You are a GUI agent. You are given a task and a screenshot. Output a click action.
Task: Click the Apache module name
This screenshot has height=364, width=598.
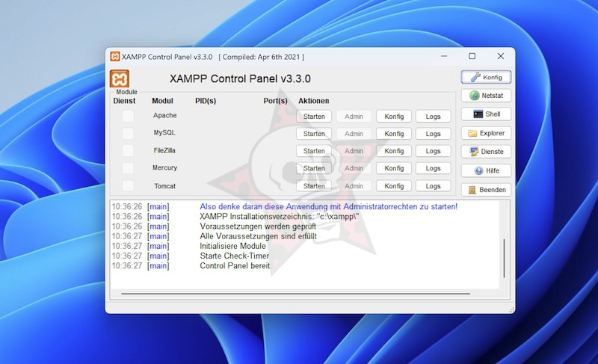coord(164,115)
